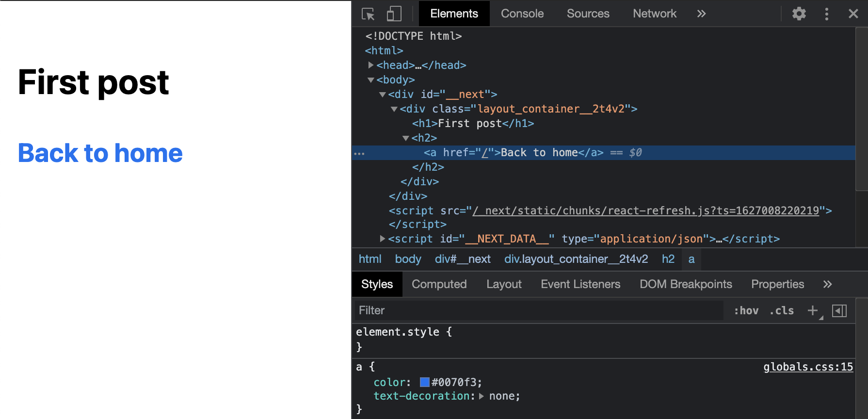Collapse the div id __next node
The width and height of the screenshot is (868, 419).
tap(383, 94)
